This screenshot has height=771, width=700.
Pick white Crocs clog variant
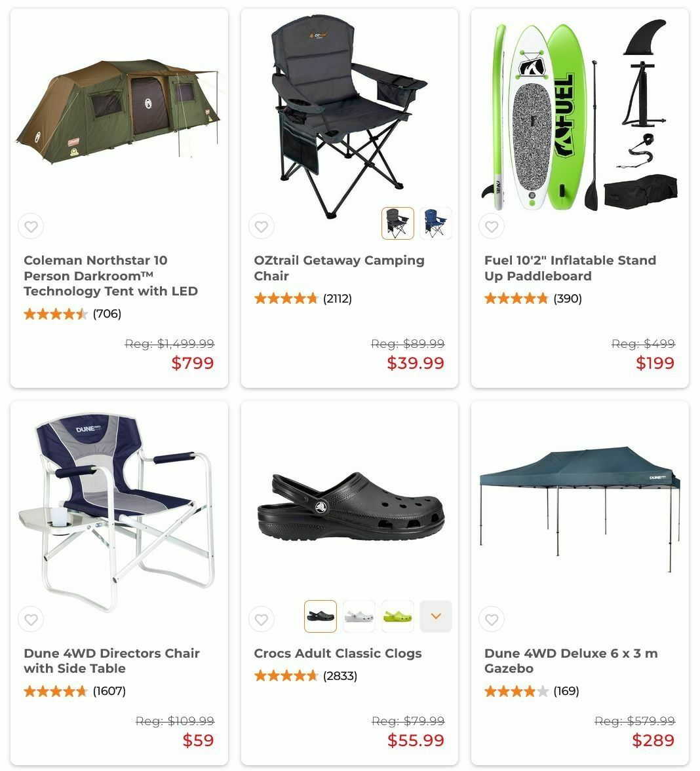359,616
